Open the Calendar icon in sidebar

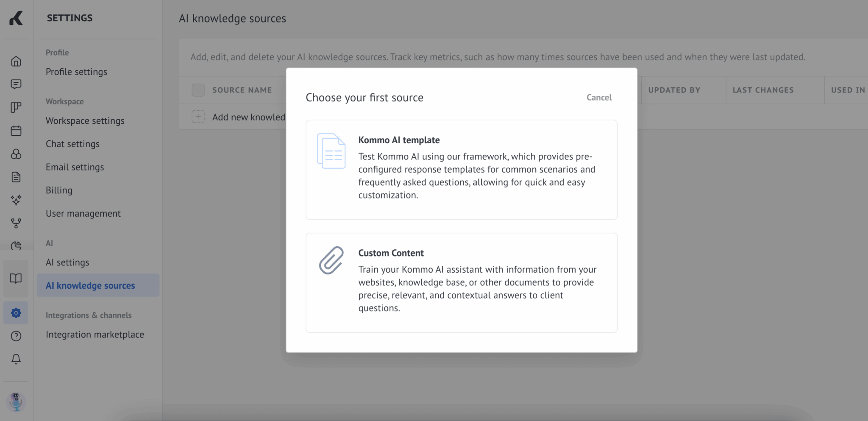16,131
